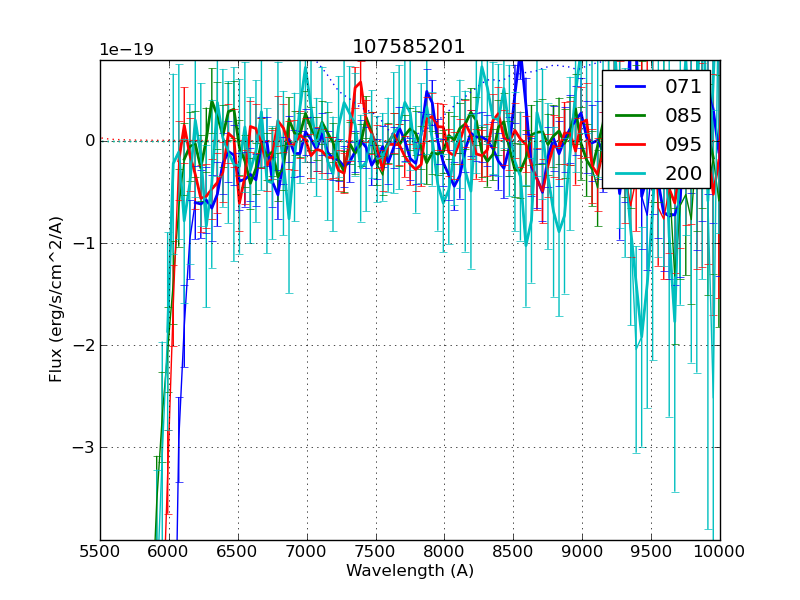This screenshot has width=800, height=600.
Task: Click the 8500 x-axis tick label
Action: 513,552
